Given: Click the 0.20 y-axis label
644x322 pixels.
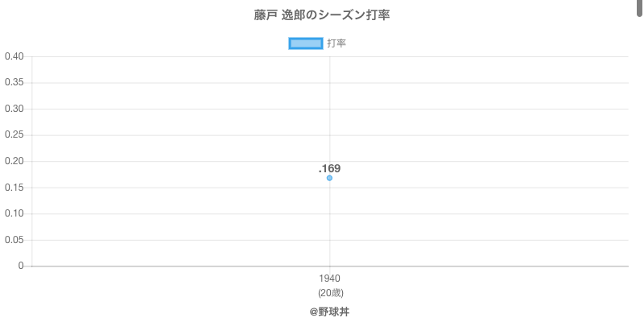Looking at the screenshot, I should 14,161.
